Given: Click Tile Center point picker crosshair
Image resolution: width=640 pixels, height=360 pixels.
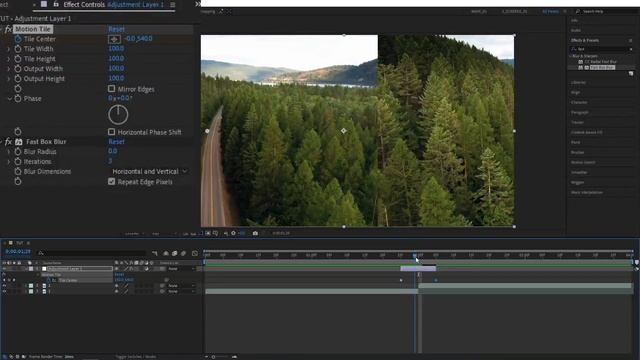Looking at the screenshot, I should [x=114, y=39].
